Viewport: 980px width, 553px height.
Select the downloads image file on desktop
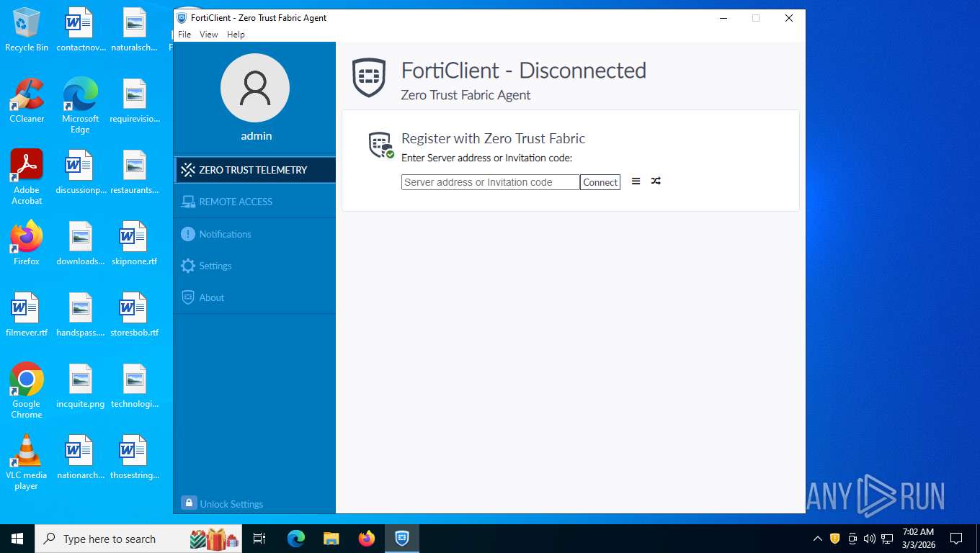pyautogui.click(x=80, y=243)
